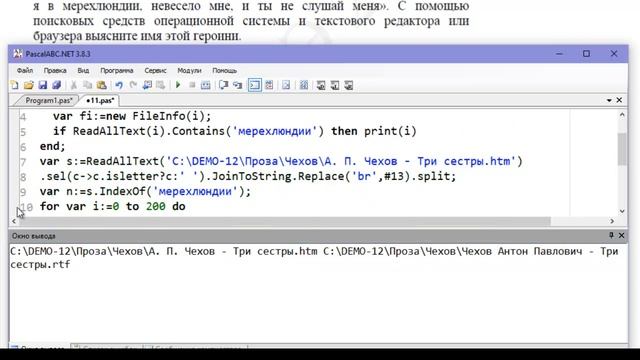Click the PascalABC.NET title bar app icon
This screenshot has height=360, width=640.
18,53
